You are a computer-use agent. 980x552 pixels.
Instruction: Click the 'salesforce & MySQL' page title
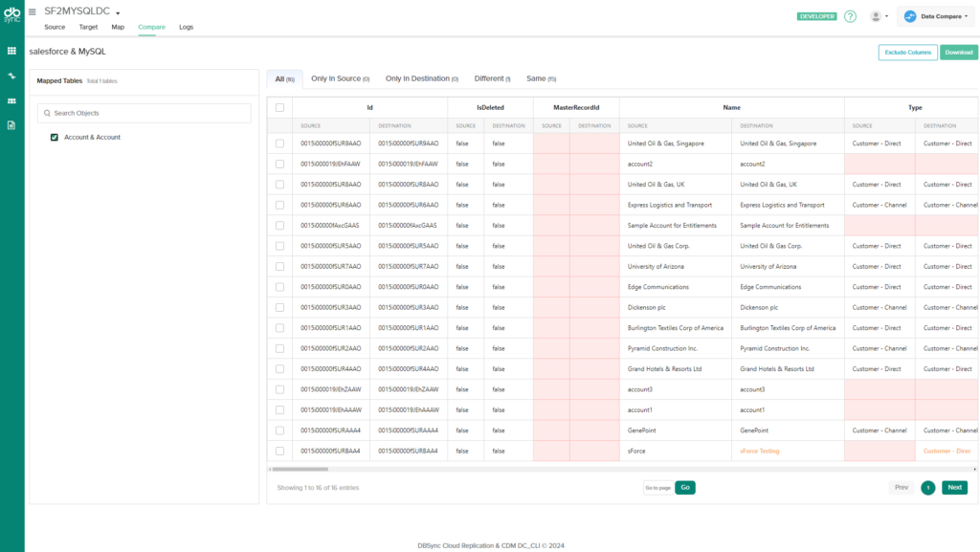68,52
